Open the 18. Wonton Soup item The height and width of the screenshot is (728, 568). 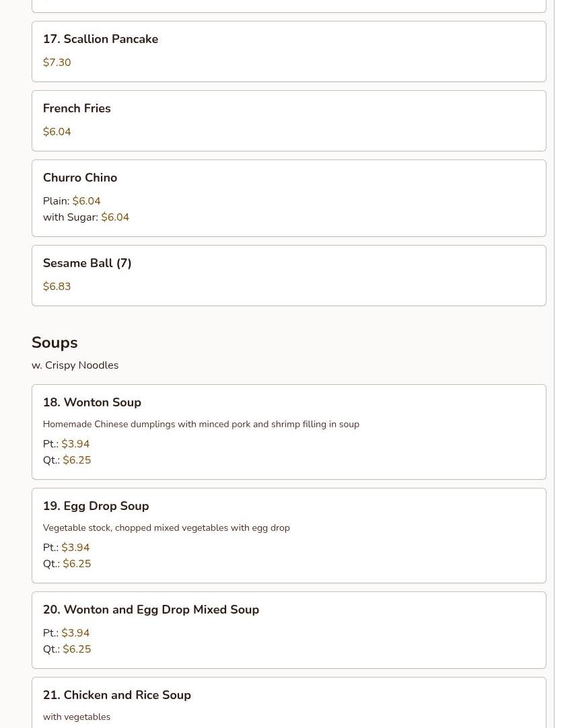[92, 403]
